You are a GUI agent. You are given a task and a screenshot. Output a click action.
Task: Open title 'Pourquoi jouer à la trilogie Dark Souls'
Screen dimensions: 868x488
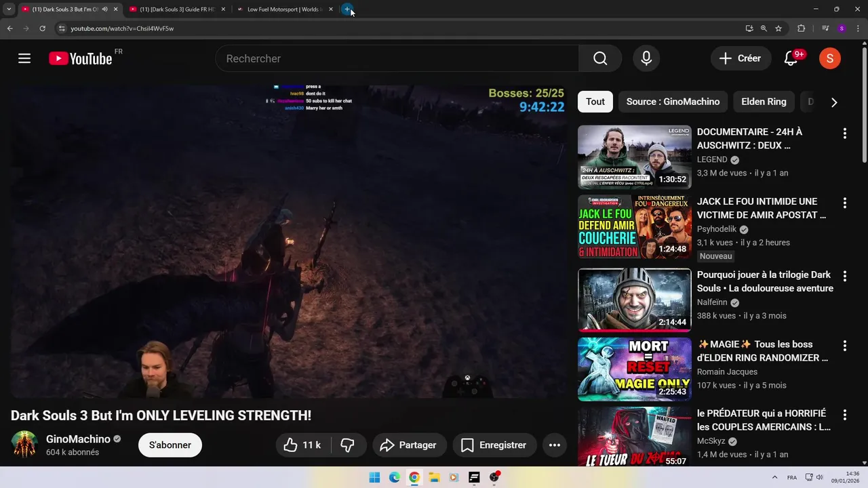(765, 281)
